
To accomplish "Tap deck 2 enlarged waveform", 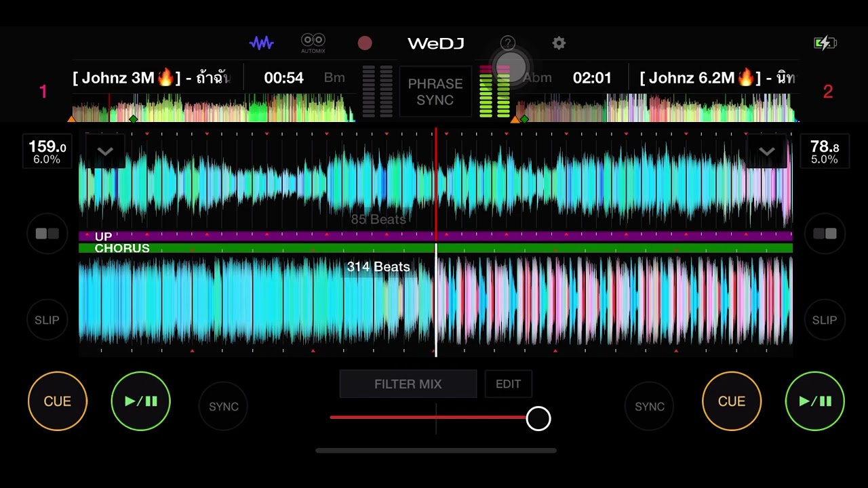I will coord(435,302).
